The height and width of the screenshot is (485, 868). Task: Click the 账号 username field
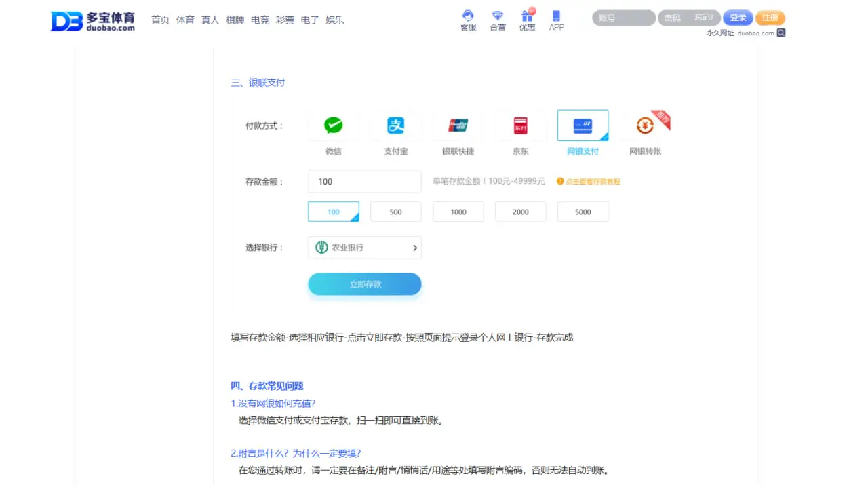coord(624,18)
